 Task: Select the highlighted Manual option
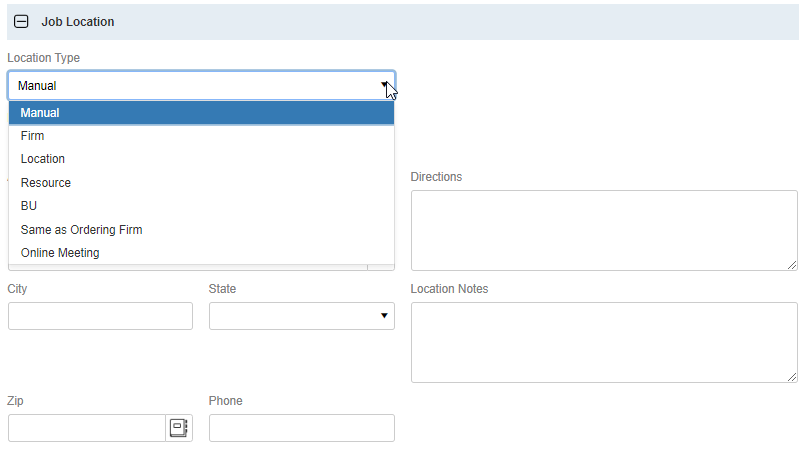(x=201, y=113)
